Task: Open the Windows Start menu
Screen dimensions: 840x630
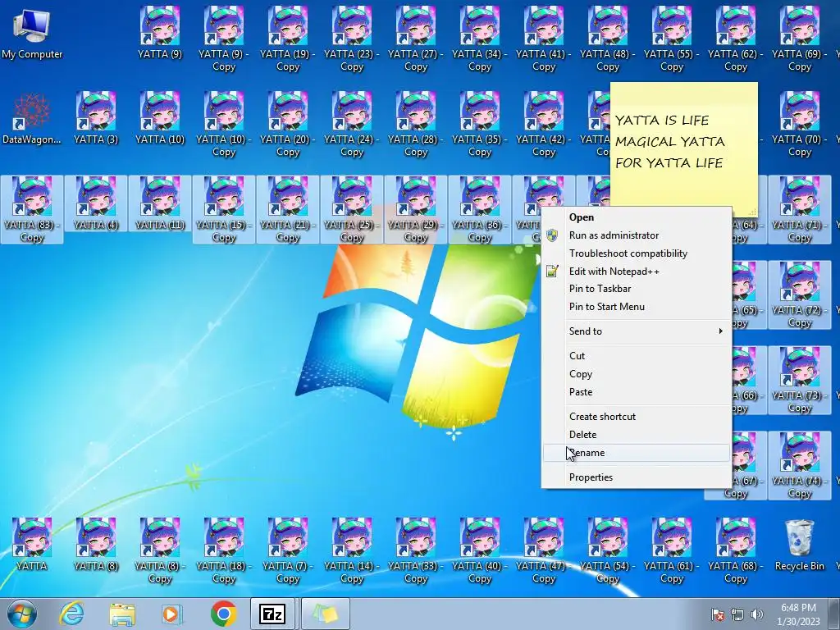Action: [21, 614]
